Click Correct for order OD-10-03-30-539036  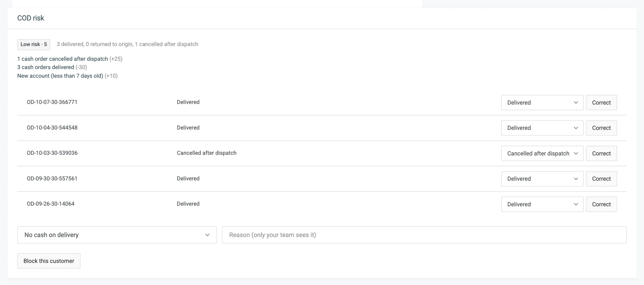click(x=601, y=154)
